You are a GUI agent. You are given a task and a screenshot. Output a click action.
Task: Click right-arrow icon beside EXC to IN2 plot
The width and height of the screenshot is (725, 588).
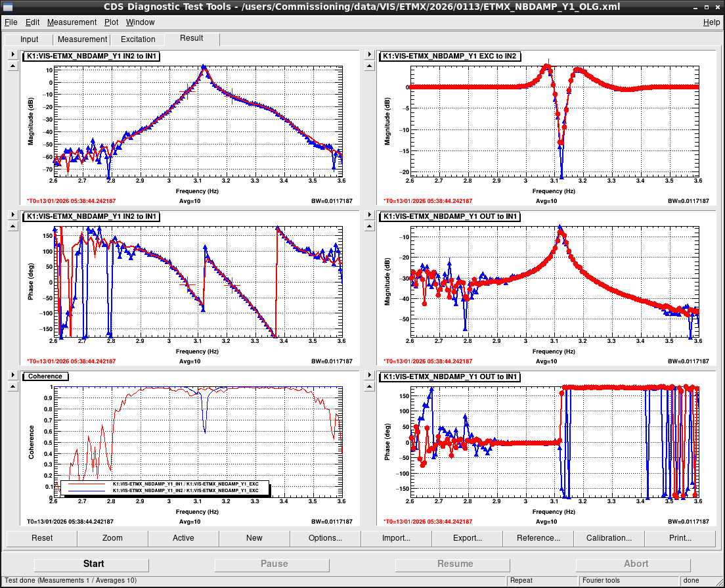click(x=369, y=55)
